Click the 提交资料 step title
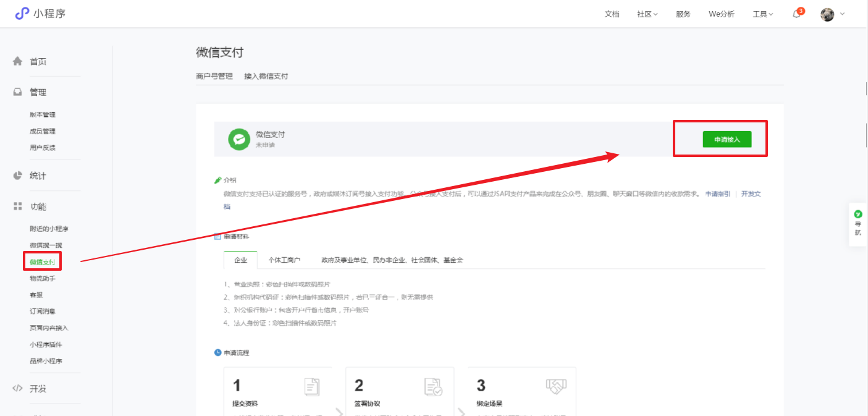The width and height of the screenshot is (868, 416). point(245,404)
